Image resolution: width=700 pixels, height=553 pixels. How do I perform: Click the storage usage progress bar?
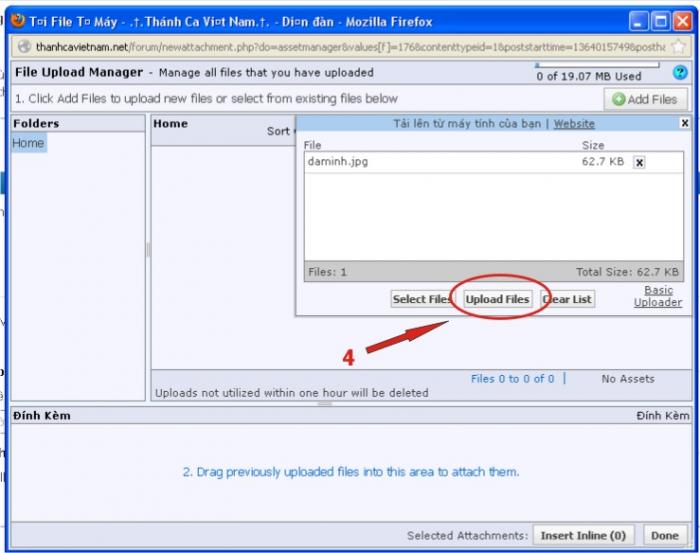coord(597,65)
